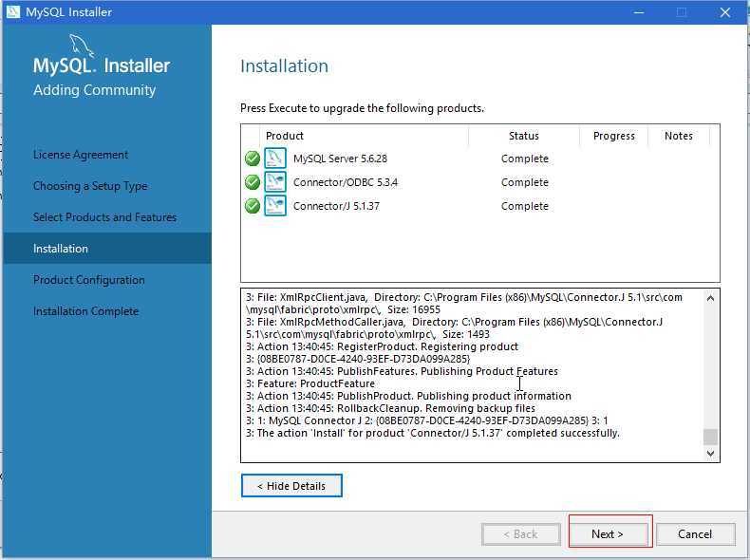750x560 pixels.
Task: Click Complete status of Connector/ODBC 5.3.4
Action: click(x=525, y=182)
